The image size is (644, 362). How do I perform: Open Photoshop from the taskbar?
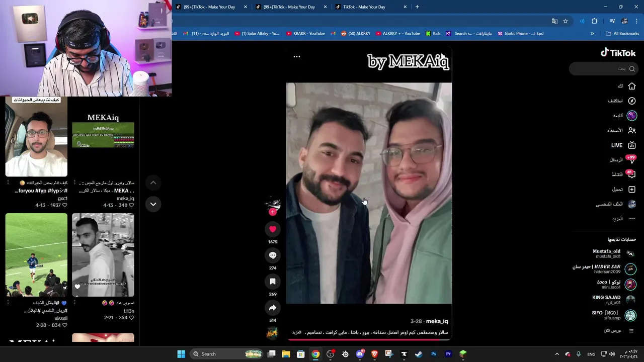tap(433, 354)
